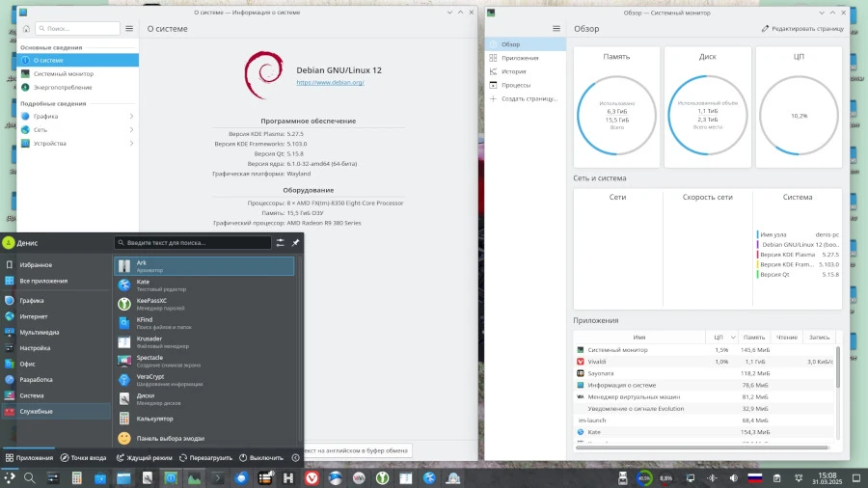Sort applications by Память column
Image resolution: width=868 pixels, height=488 pixels.
pyautogui.click(x=754, y=337)
